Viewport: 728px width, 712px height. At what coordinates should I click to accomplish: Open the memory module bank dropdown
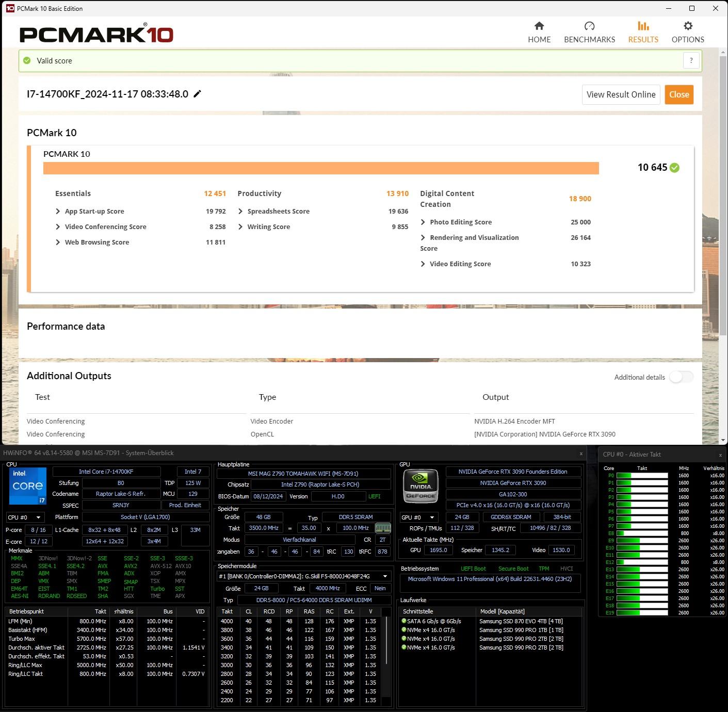coord(304,576)
